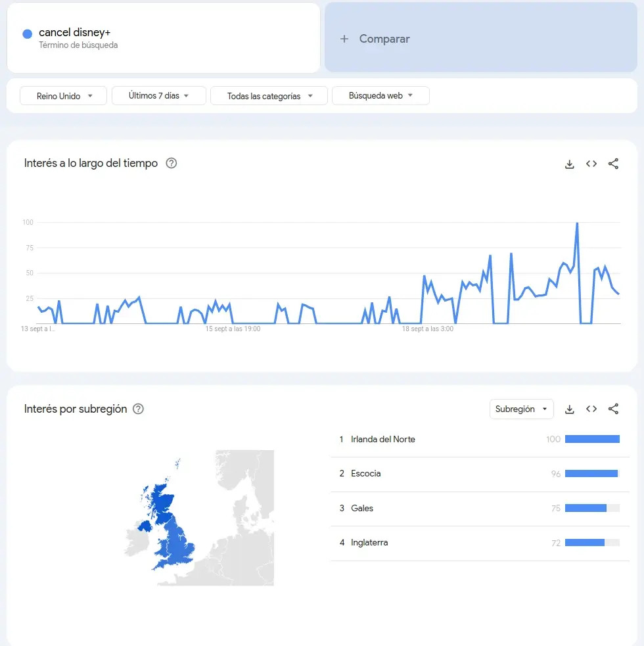Screen dimensions: 644x646
Task: Open the 'Gales' subregion result
Action: point(362,508)
